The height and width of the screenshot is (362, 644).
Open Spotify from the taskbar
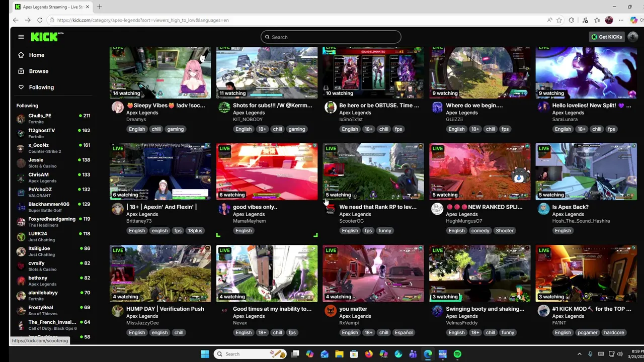click(x=457, y=354)
